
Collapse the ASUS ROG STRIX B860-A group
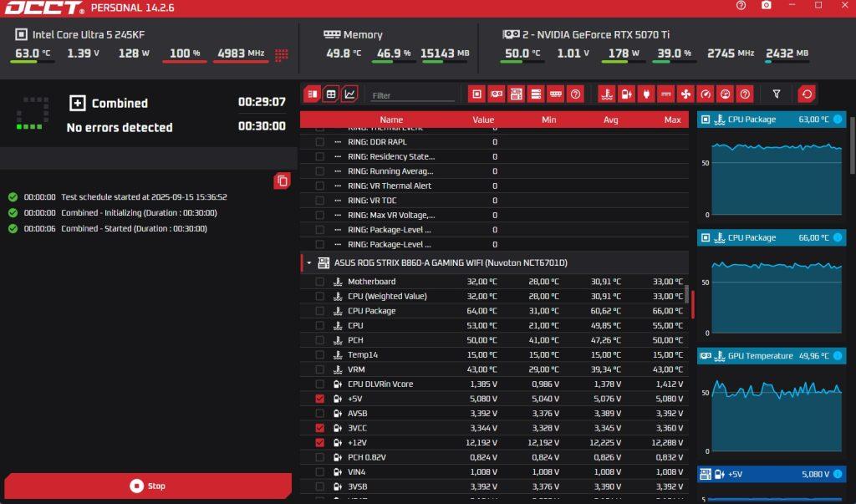click(x=309, y=263)
